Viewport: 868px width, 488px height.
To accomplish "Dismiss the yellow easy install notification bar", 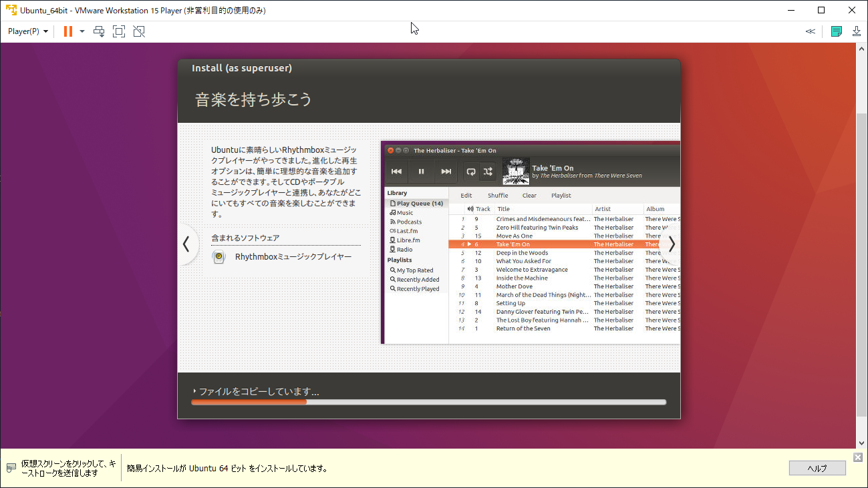I will pos(858,457).
